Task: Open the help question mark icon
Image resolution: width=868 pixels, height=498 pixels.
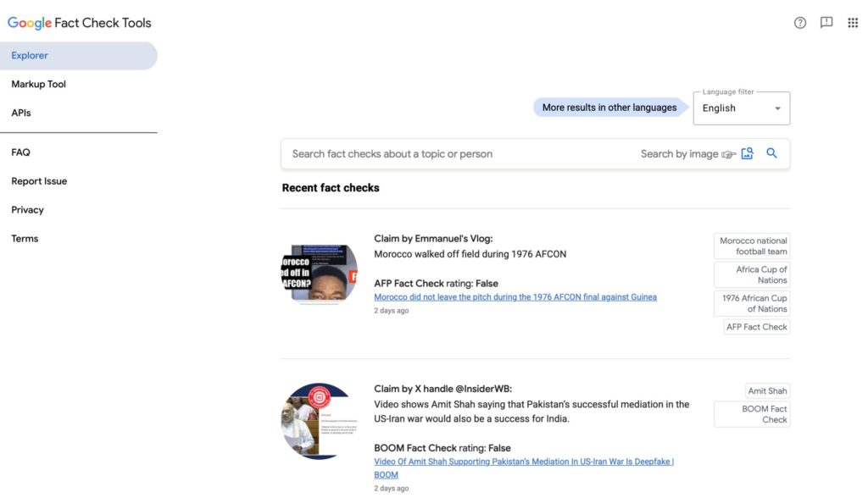Action: (800, 23)
